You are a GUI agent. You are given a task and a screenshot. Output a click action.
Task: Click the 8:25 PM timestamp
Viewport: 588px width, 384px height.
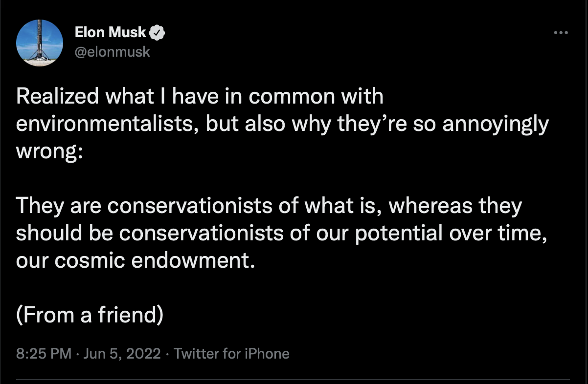pos(44,354)
